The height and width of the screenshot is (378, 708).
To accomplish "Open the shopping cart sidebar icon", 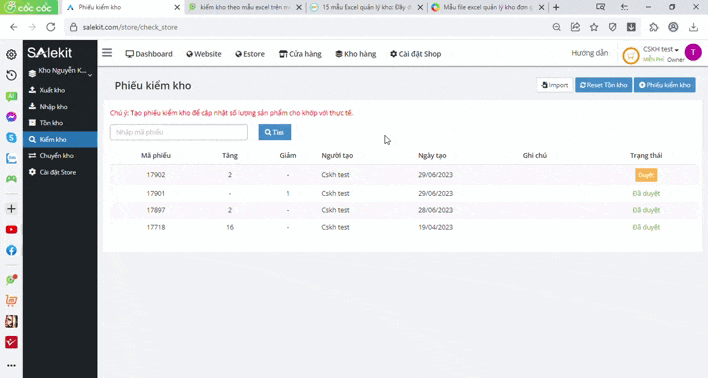I will (11, 300).
